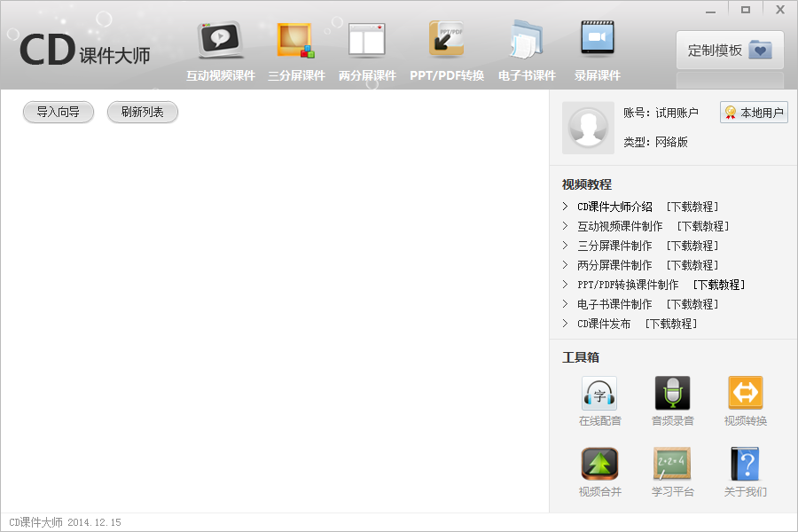
Task: Click the 本地用户 local user button
Action: (x=754, y=113)
